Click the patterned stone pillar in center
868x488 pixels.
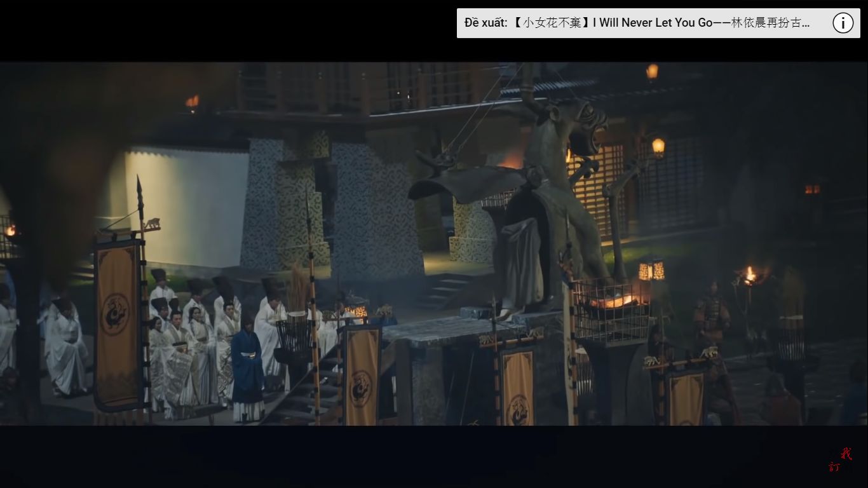pyautogui.click(x=376, y=210)
